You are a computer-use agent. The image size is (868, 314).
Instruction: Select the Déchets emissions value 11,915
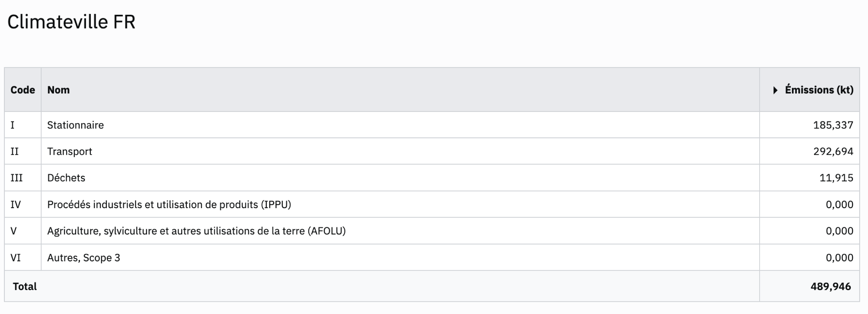836,178
